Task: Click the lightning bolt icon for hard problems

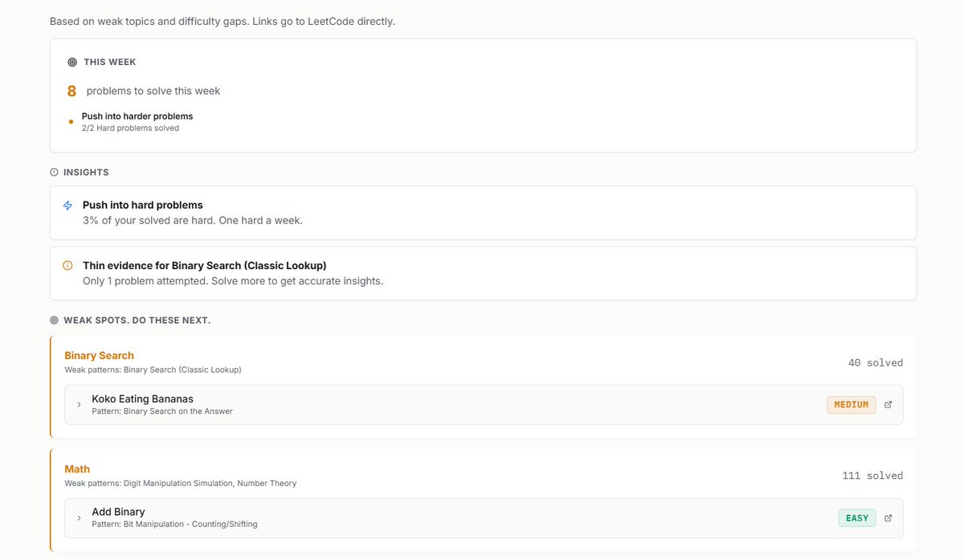Action: (x=67, y=206)
